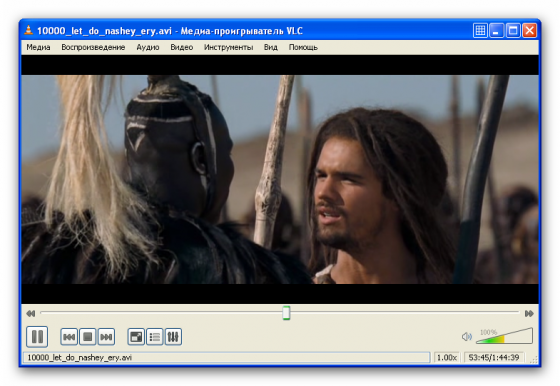
Task: Open the Видео menu
Action: [x=181, y=47]
